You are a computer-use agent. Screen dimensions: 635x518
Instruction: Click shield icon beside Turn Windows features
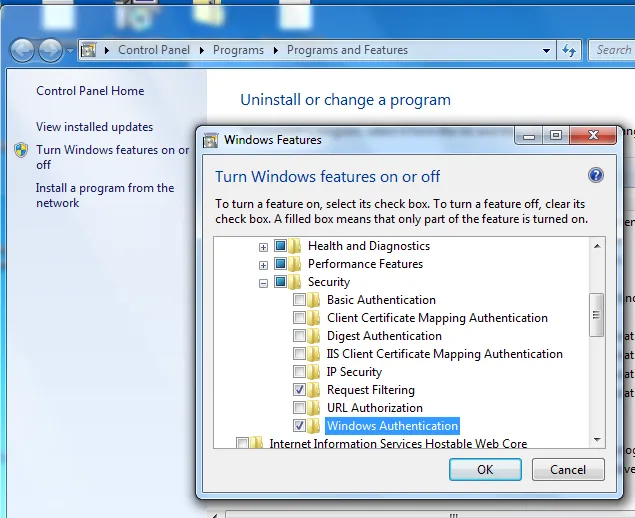(x=21, y=150)
